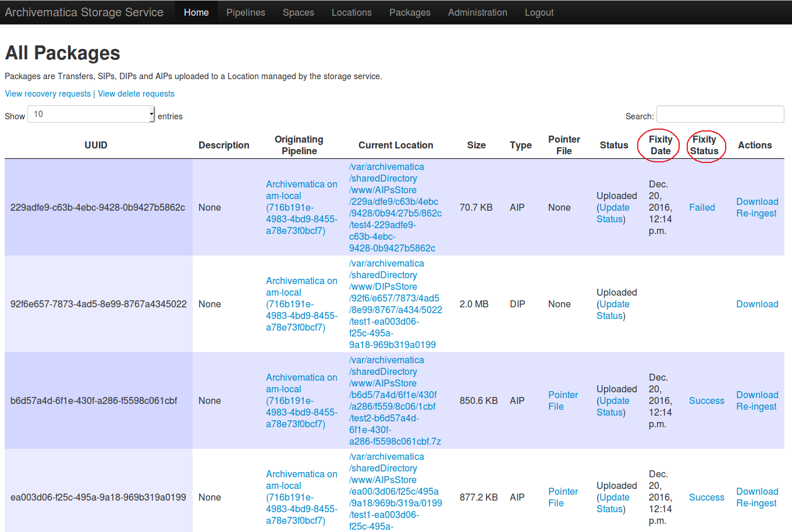The width and height of the screenshot is (792, 532).
Task: Open the Failed fixity status link
Action: [x=702, y=207]
